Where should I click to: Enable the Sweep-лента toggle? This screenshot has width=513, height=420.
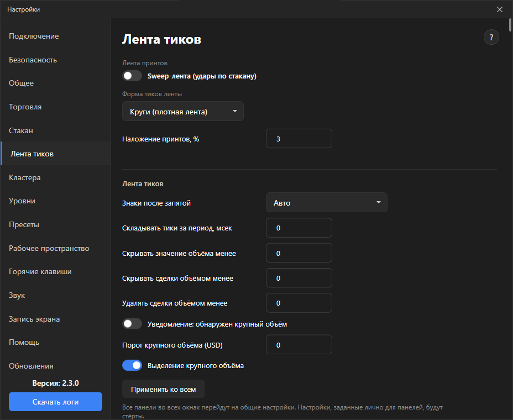click(x=132, y=76)
